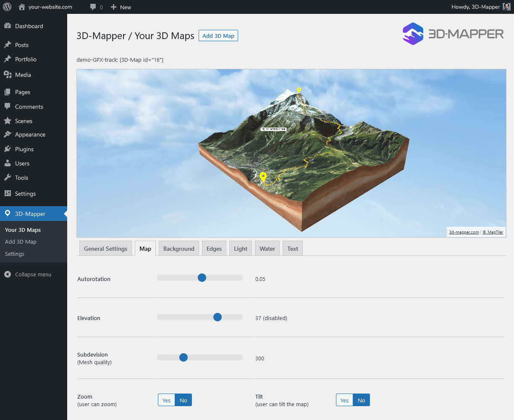
Task: Open the comments bubble in admin bar
Action: coord(93,7)
